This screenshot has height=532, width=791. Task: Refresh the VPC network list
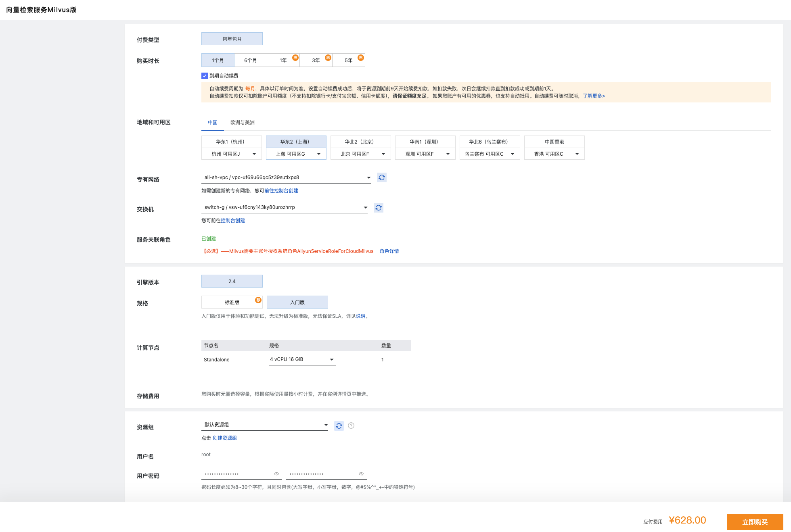381,177
